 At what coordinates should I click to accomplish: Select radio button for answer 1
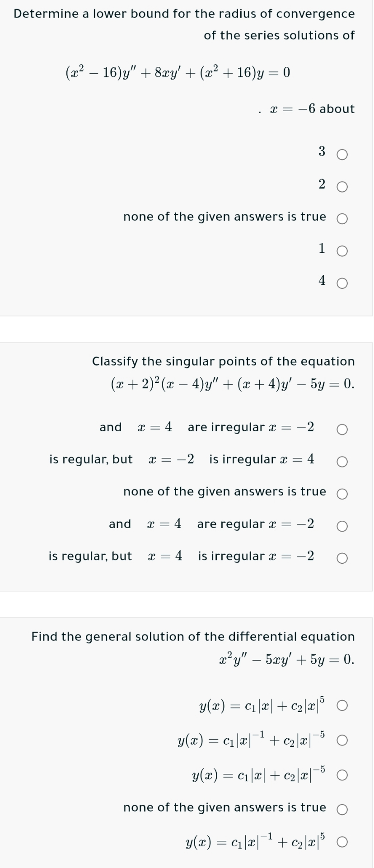tap(342, 250)
